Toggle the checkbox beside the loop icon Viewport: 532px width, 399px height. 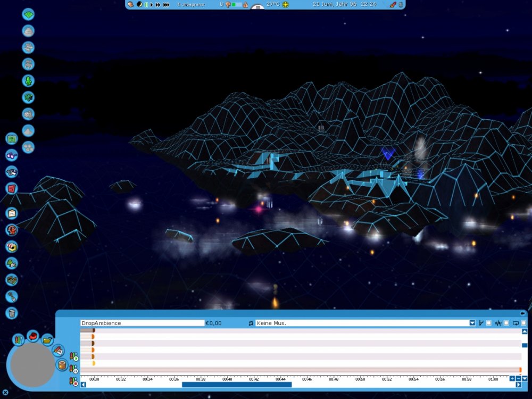coord(523,323)
